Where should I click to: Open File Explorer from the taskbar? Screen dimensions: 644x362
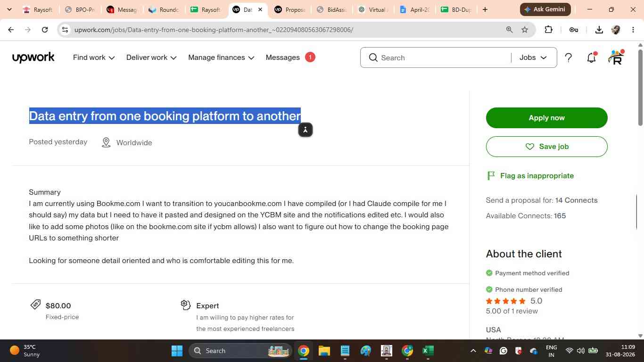pos(324,351)
